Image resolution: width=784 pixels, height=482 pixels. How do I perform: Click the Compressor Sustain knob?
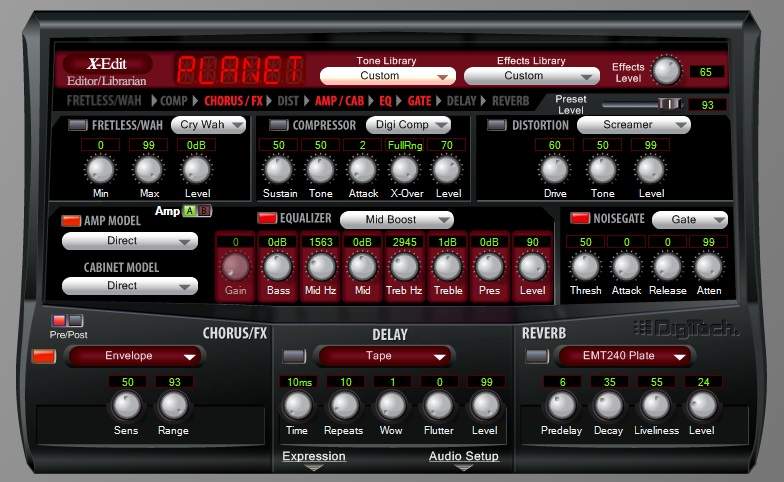click(278, 170)
